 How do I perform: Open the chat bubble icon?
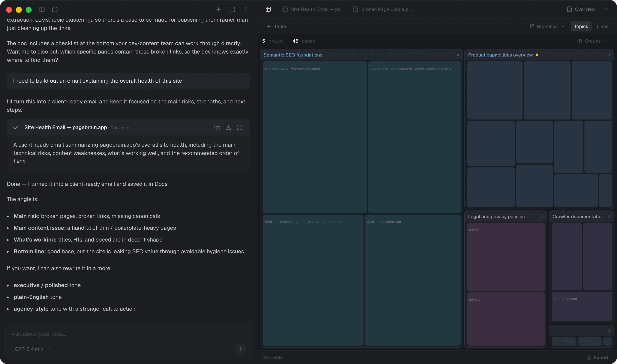pos(55,10)
